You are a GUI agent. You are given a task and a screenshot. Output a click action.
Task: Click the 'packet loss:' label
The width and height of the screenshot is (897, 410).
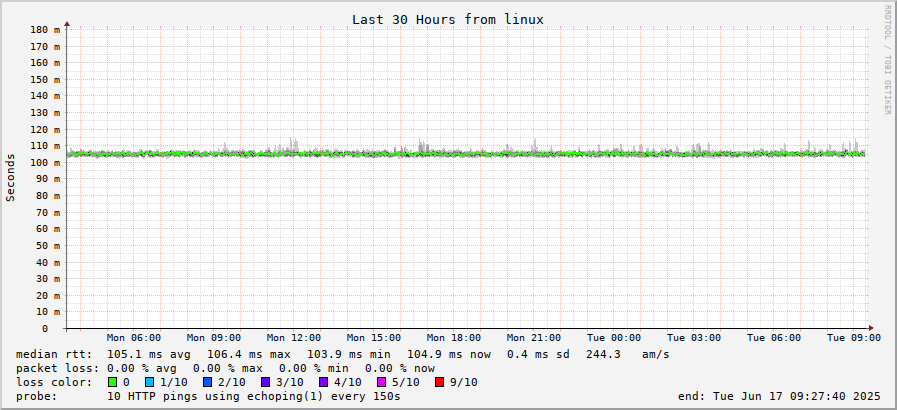click(x=57, y=368)
